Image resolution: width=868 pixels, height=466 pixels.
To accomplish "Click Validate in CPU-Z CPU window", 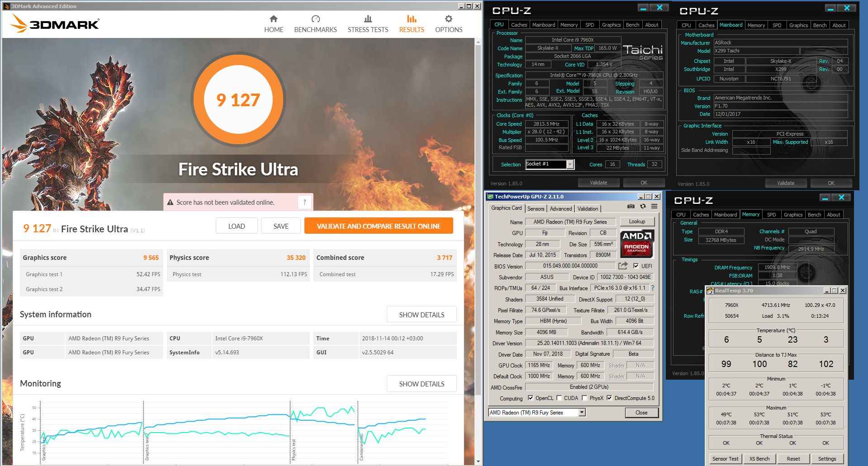I will [x=598, y=183].
